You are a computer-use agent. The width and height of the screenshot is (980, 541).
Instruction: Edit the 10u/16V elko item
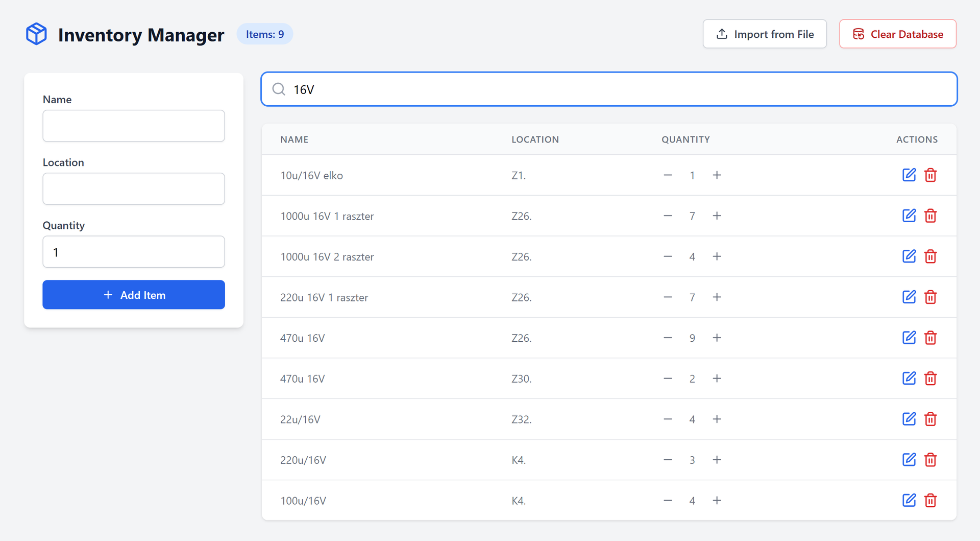coord(909,175)
